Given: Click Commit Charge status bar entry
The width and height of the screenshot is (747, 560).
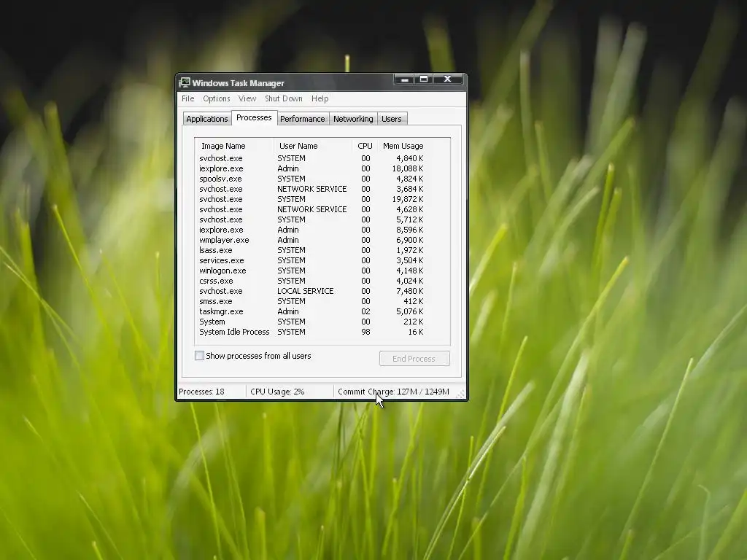Looking at the screenshot, I should (x=393, y=392).
